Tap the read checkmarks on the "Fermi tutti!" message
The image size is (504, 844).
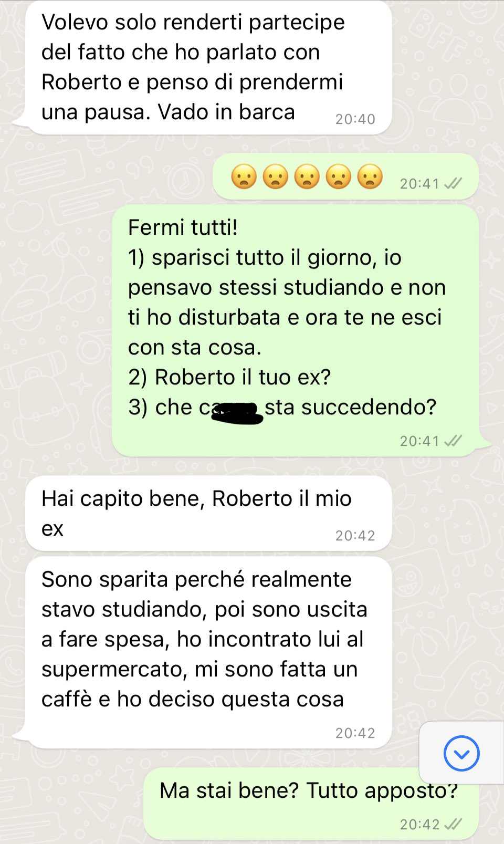[x=453, y=441]
